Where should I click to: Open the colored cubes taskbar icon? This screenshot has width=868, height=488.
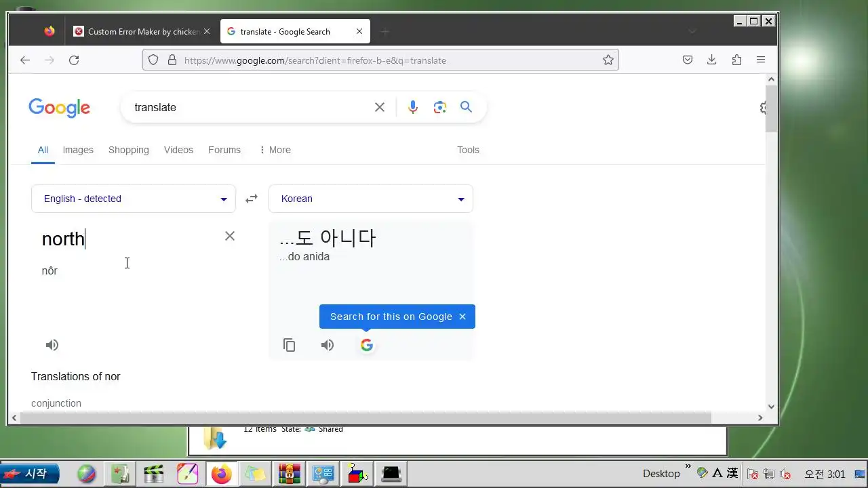pyautogui.click(x=357, y=474)
